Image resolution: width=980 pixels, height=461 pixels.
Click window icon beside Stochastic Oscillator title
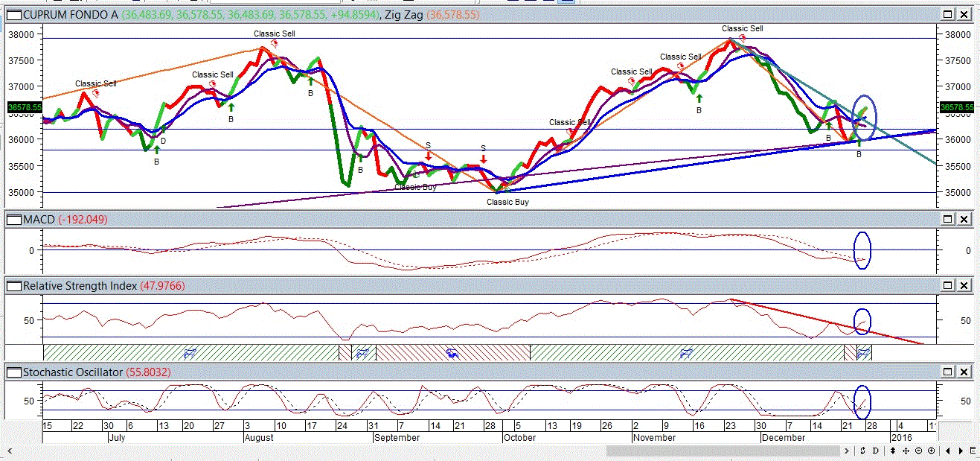(13, 372)
